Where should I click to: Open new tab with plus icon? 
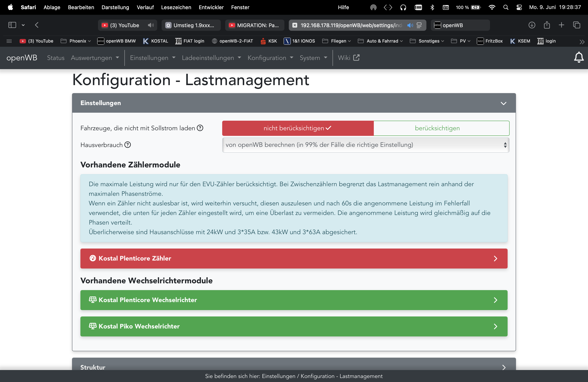pyautogui.click(x=561, y=25)
